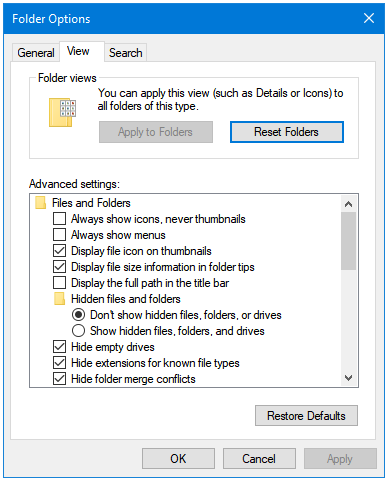
Task: Switch to the General tab
Action: tap(36, 53)
